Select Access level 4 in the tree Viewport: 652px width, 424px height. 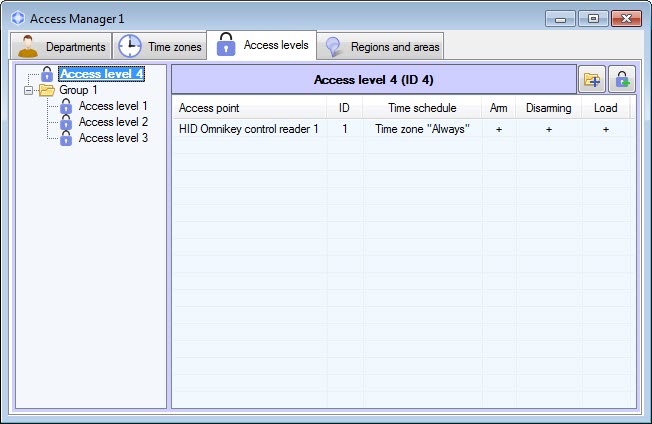101,74
